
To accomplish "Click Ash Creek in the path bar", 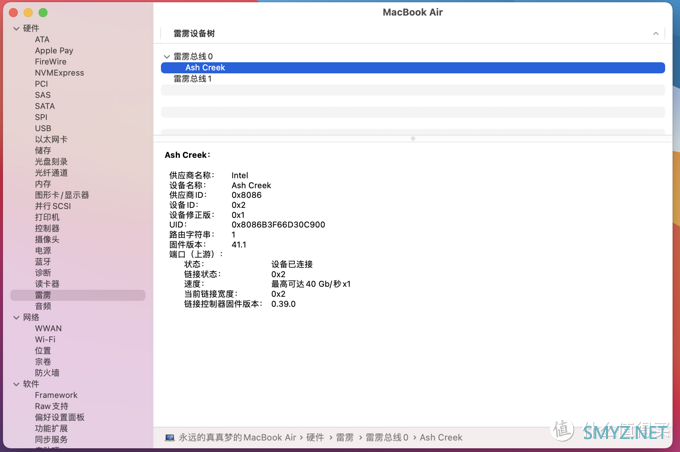I will point(441,437).
